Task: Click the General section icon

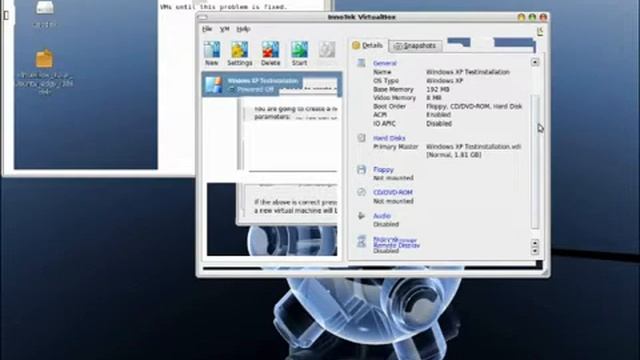Action: (x=361, y=62)
